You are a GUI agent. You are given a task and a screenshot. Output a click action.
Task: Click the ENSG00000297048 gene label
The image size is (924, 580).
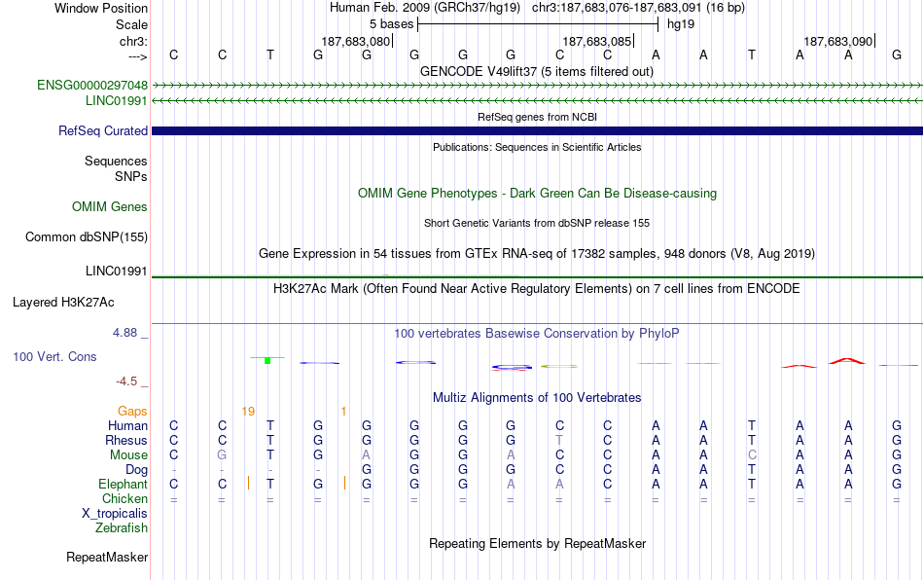[92, 86]
